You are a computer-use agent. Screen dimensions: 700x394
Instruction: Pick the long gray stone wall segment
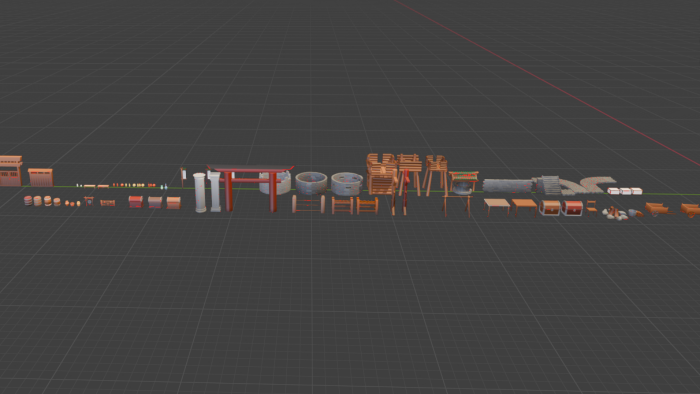(x=508, y=186)
